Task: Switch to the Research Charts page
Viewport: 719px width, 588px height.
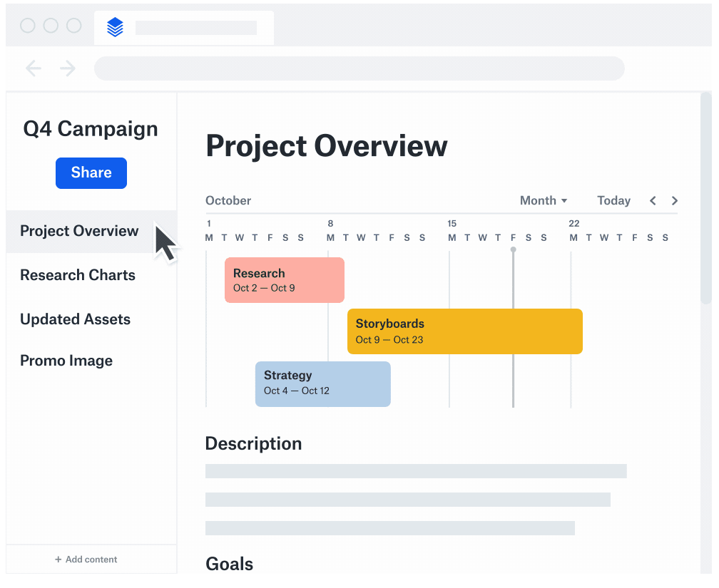Action: (77, 275)
